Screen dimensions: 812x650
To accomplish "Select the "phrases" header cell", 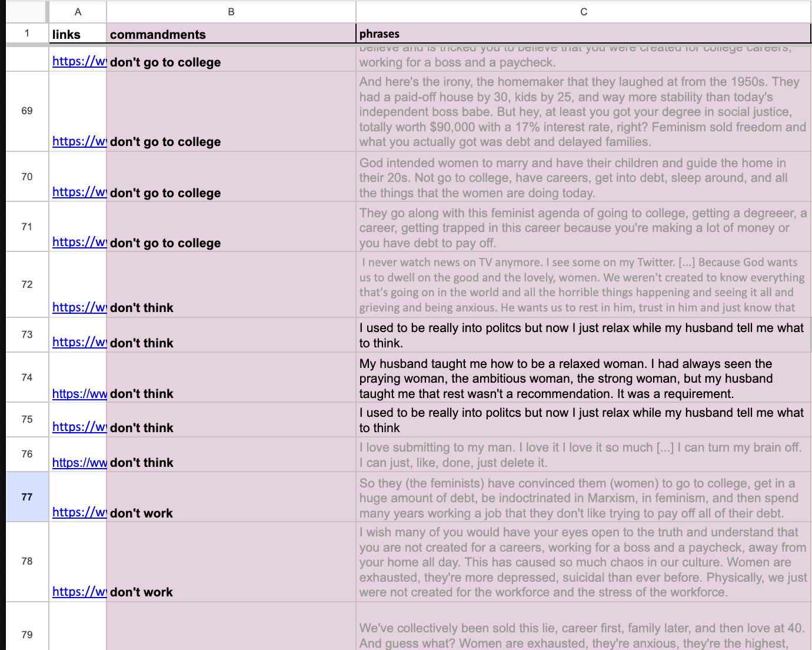I will [583, 34].
